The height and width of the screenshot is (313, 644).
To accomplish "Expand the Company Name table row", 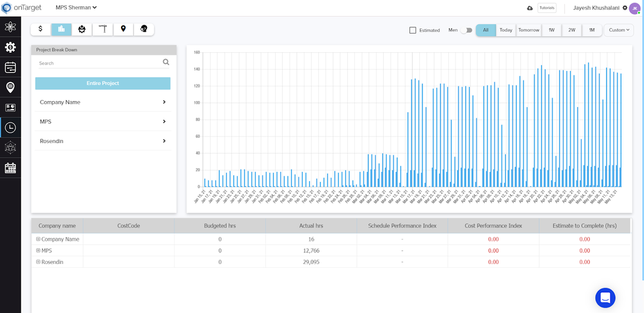I will click(38, 239).
